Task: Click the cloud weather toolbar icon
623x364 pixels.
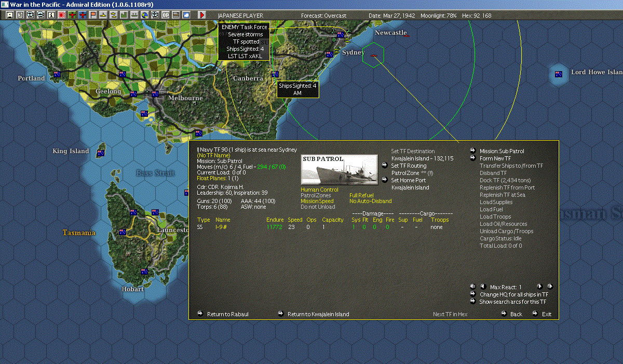Action: pos(186,15)
